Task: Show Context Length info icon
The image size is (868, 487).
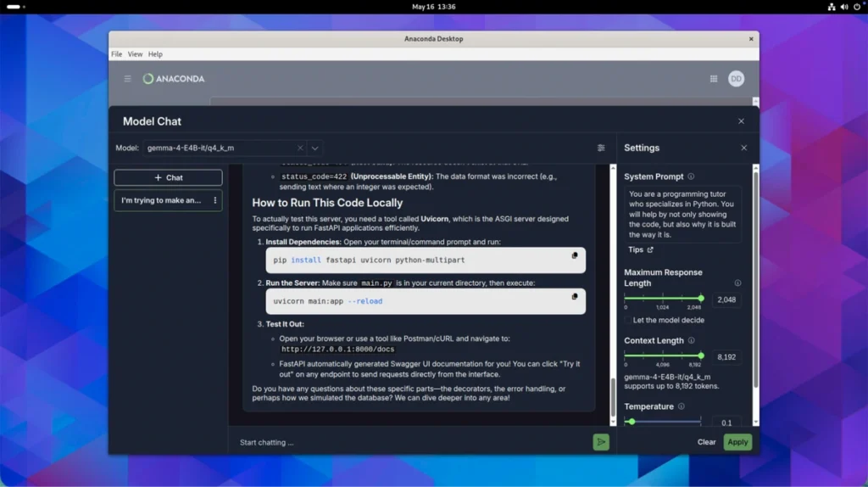Action: (x=691, y=341)
